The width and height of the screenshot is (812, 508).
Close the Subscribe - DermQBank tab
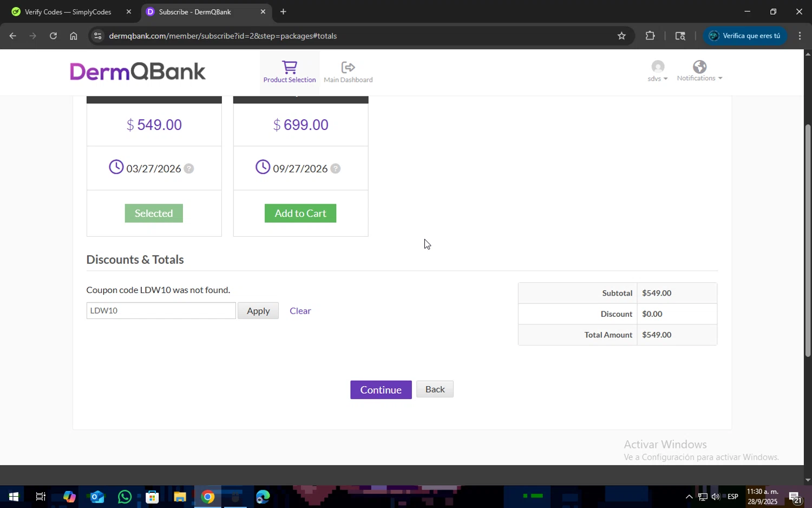pos(263,12)
